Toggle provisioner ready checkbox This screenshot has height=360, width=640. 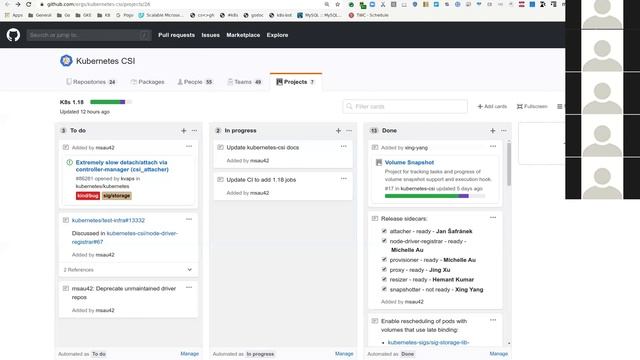pos(384,259)
